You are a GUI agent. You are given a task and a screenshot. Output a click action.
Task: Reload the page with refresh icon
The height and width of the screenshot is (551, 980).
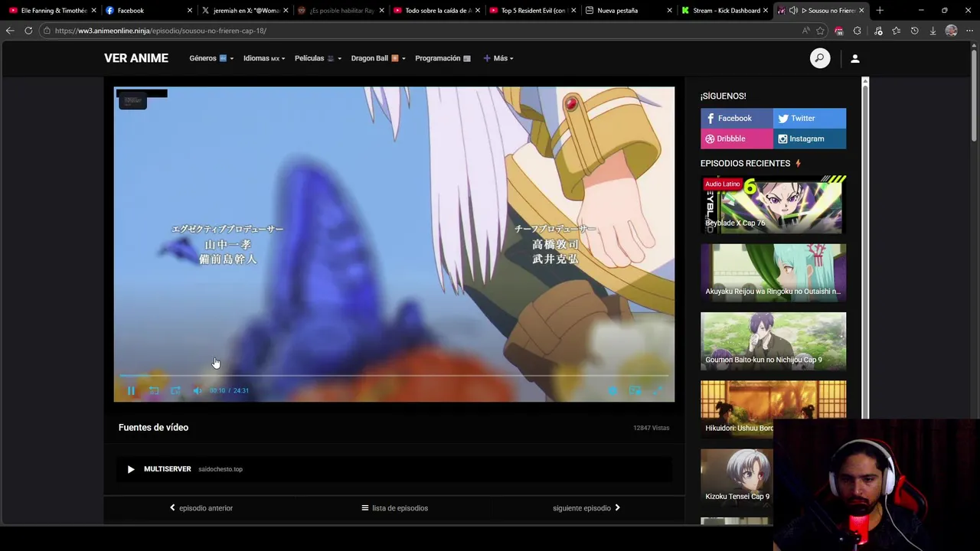pos(28,31)
